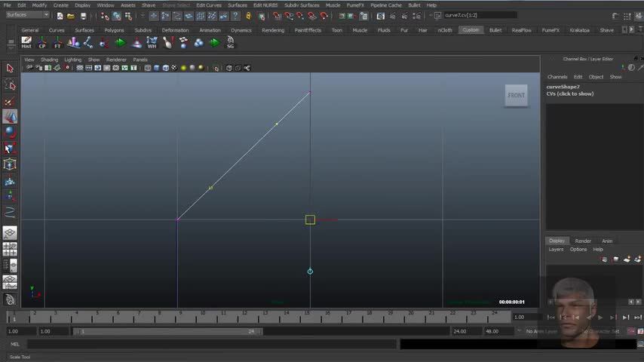Screen dimensions: 644x362
Task: Switch to the Render layer tab
Action: click(x=583, y=241)
